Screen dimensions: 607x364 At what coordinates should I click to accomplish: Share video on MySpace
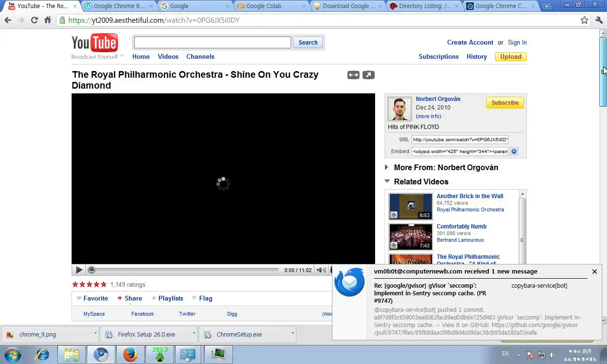click(94, 314)
